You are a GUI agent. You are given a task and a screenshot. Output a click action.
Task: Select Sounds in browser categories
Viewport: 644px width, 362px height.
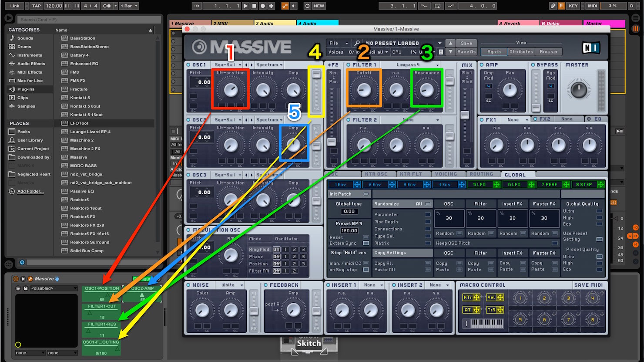[x=25, y=38]
